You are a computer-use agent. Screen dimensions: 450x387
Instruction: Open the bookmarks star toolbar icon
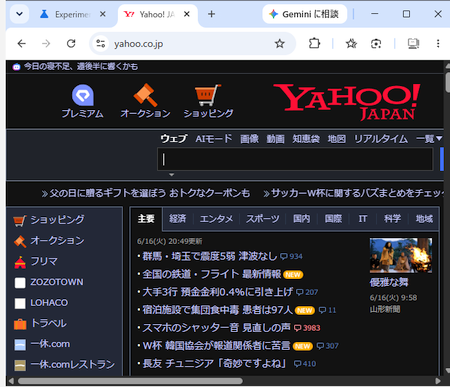[x=351, y=44]
